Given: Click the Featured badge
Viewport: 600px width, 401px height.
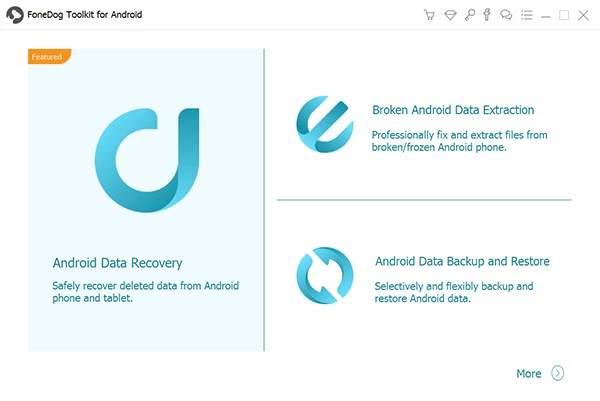Looking at the screenshot, I should click(x=49, y=57).
